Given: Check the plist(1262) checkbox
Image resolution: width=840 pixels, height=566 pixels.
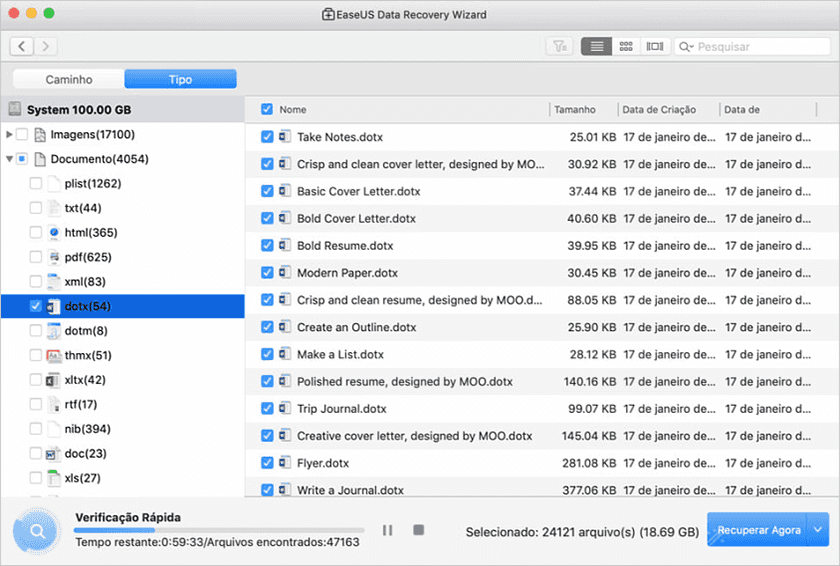Looking at the screenshot, I should (x=35, y=184).
